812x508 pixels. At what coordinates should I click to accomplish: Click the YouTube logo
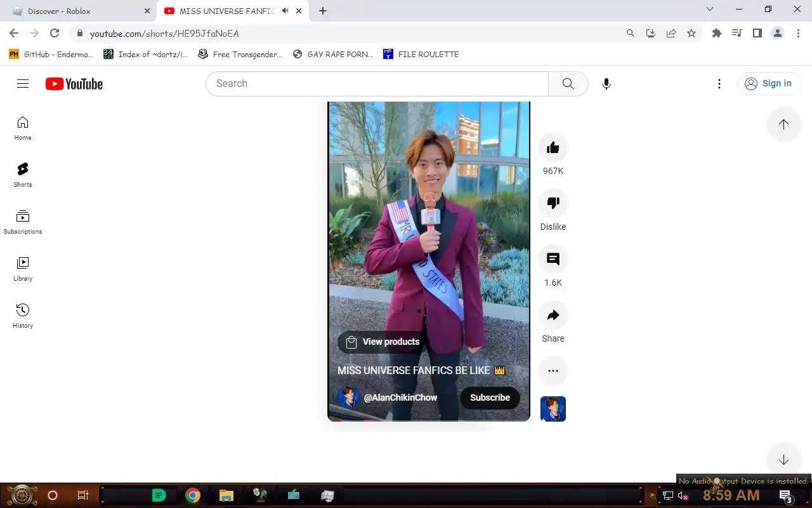[74, 84]
